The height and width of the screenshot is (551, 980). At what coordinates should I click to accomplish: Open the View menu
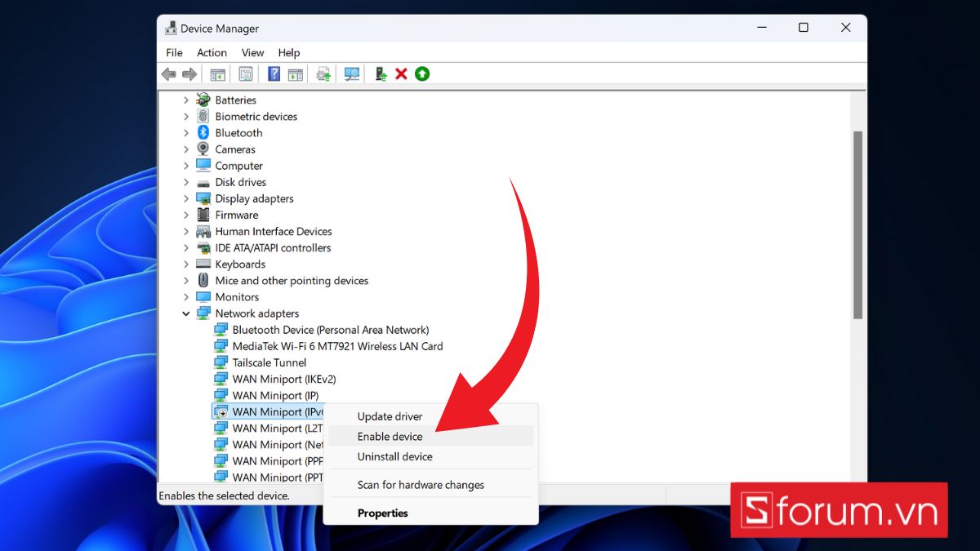[x=252, y=52]
